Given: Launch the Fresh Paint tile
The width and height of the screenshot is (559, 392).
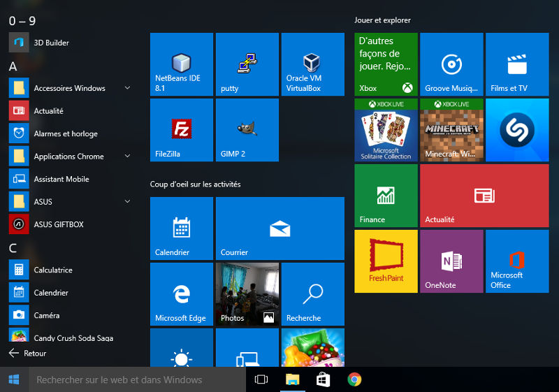Looking at the screenshot, I should tap(386, 261).
